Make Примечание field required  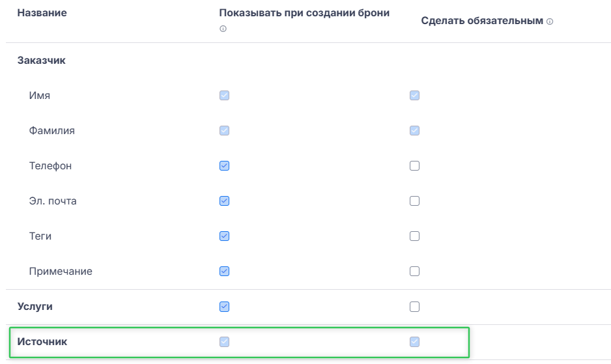[414, 272]
